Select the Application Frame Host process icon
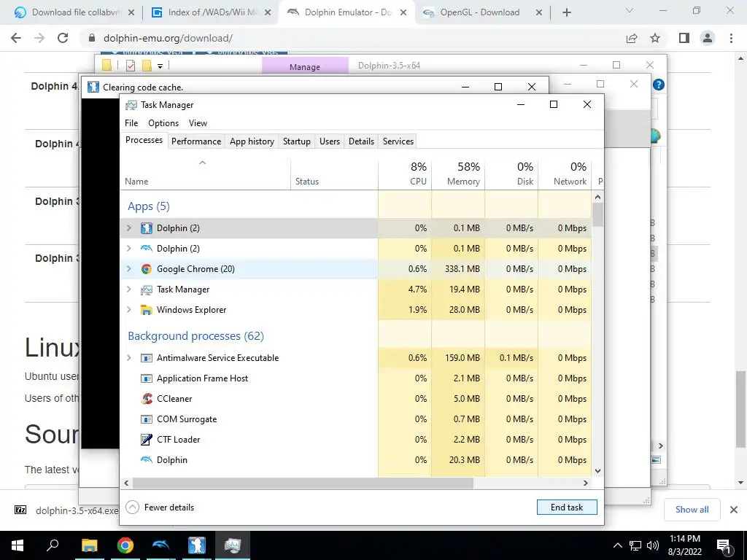 146,378
